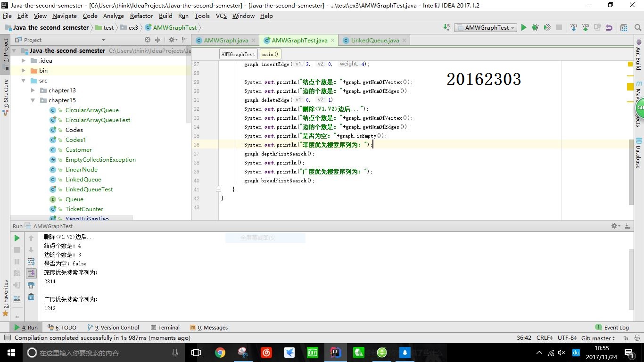Open the VCS menu
644x362 pixels.
221,16
